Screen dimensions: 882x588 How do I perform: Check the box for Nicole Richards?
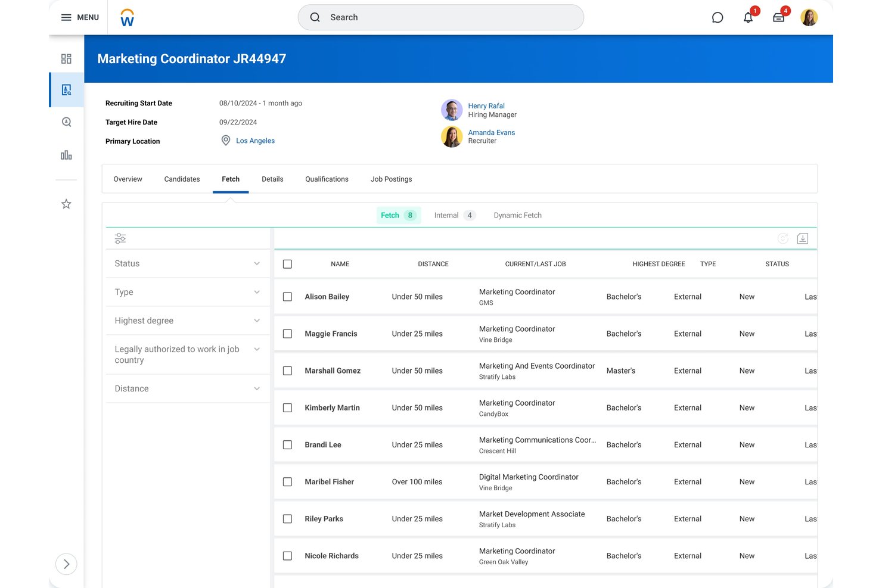(x=287, y=556)
